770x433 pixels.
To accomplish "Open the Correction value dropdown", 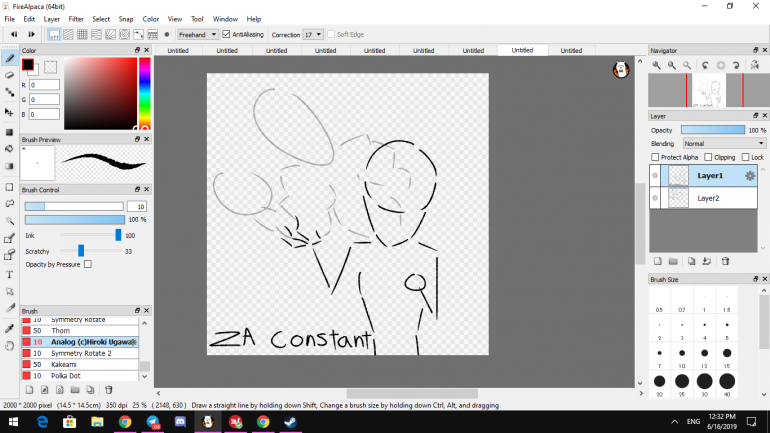I will [x=313, y=34].
